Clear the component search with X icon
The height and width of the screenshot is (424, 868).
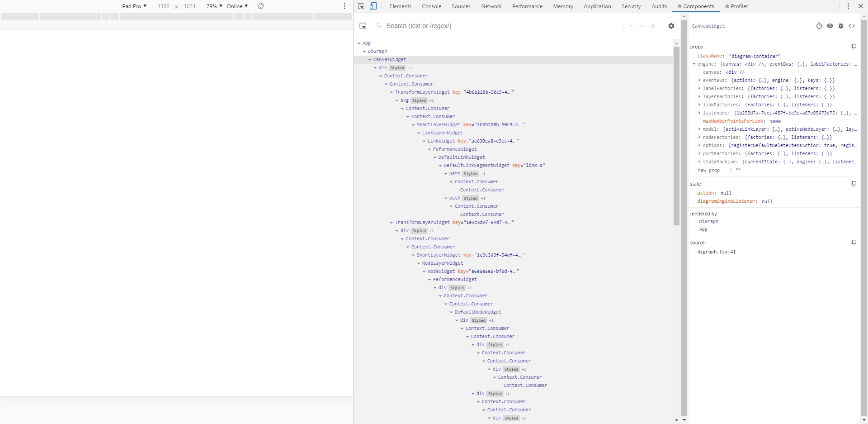point(653,26)
